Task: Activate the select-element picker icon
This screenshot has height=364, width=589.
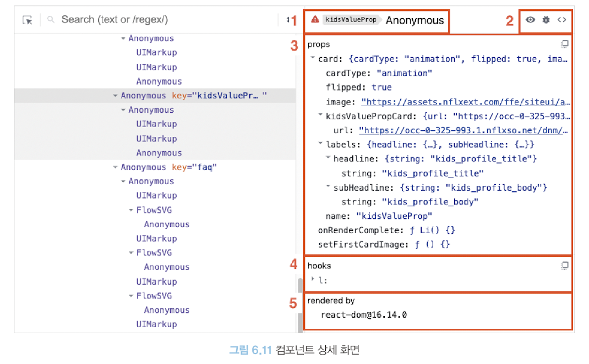Action: click(x=28, y=20)
